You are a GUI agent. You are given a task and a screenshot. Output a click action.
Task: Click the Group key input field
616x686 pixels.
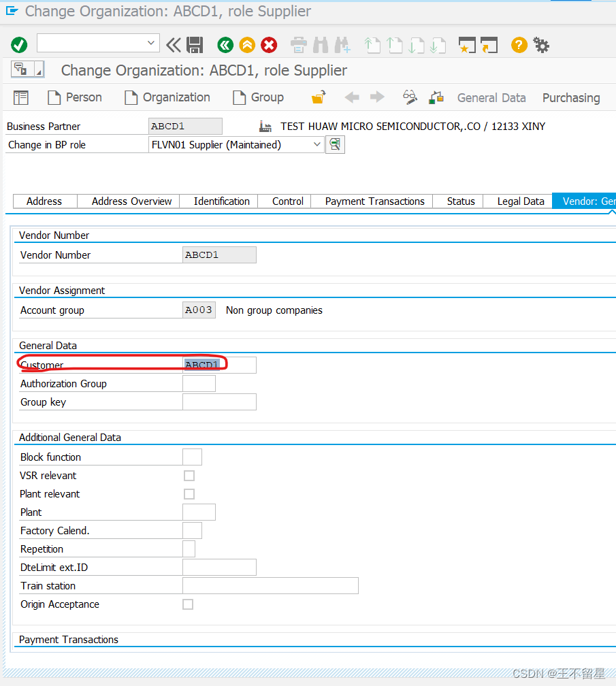coord(219,402)
